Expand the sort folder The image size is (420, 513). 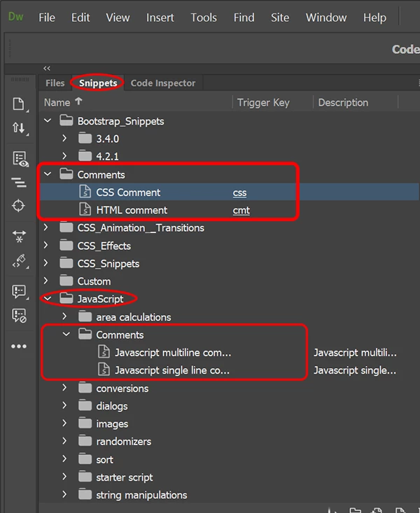[64, 458]
